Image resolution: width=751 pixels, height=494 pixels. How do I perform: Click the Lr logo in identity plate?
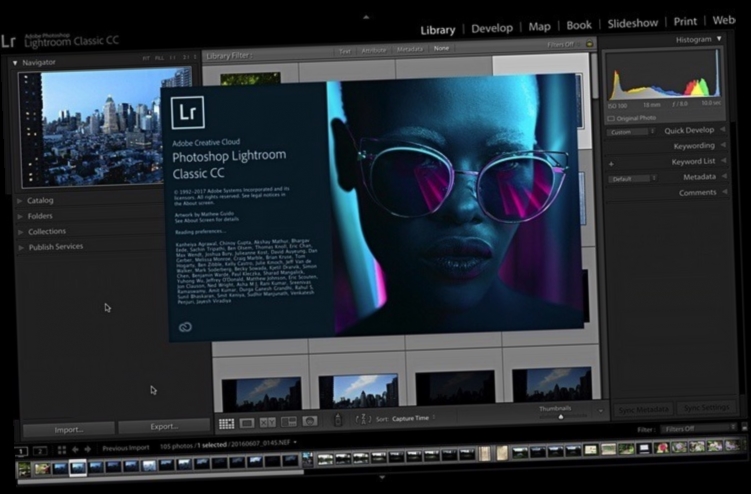[x=9, y=42]
